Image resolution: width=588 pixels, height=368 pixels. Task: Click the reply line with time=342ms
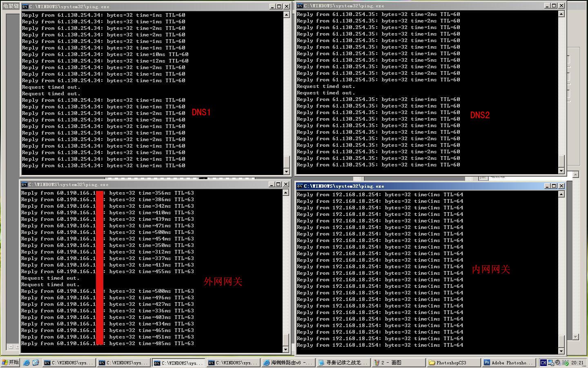tap(107, 206)
